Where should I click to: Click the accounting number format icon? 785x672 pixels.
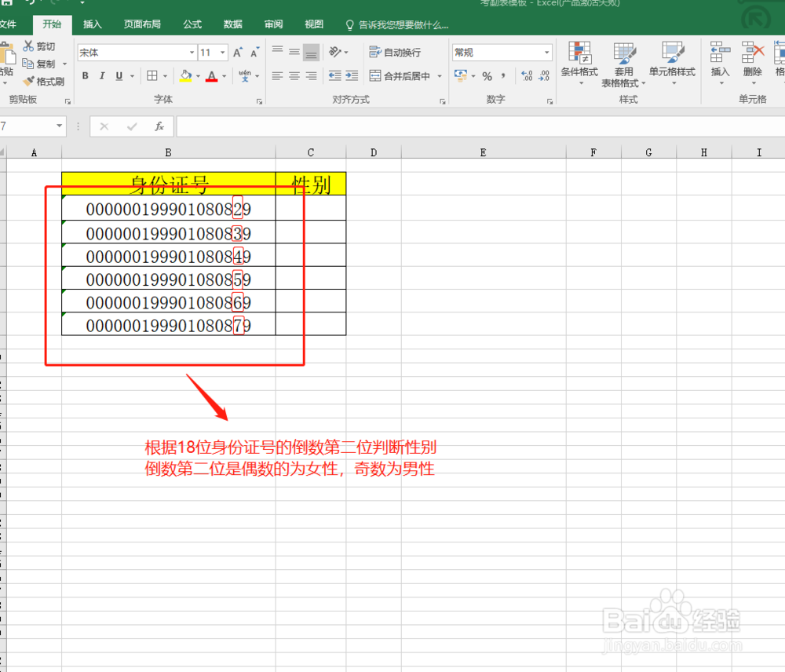[461, 76]
